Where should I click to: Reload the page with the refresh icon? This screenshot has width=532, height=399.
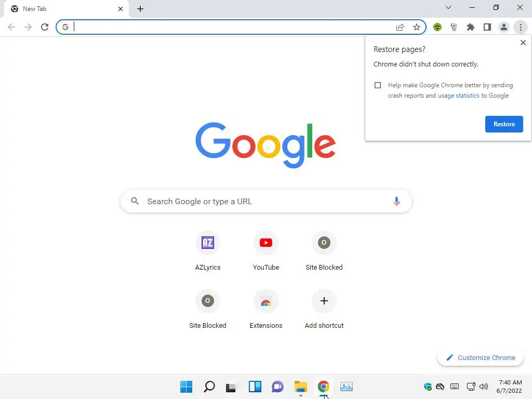pos(45,27)
